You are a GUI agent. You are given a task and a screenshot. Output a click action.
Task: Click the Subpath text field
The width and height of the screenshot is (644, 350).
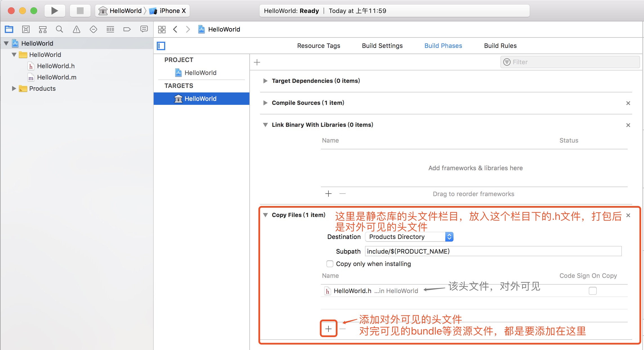tap(493, 251)
